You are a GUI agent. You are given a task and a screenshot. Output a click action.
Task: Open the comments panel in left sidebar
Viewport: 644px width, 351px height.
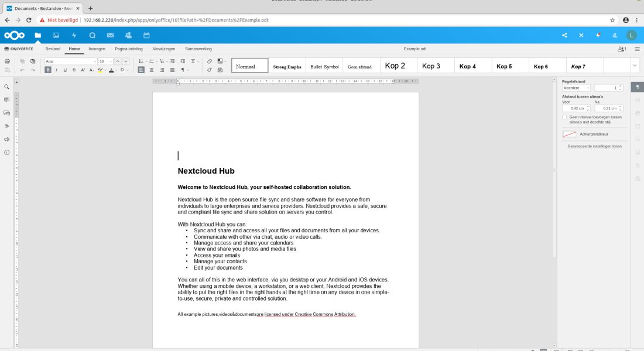pos(7,100)
